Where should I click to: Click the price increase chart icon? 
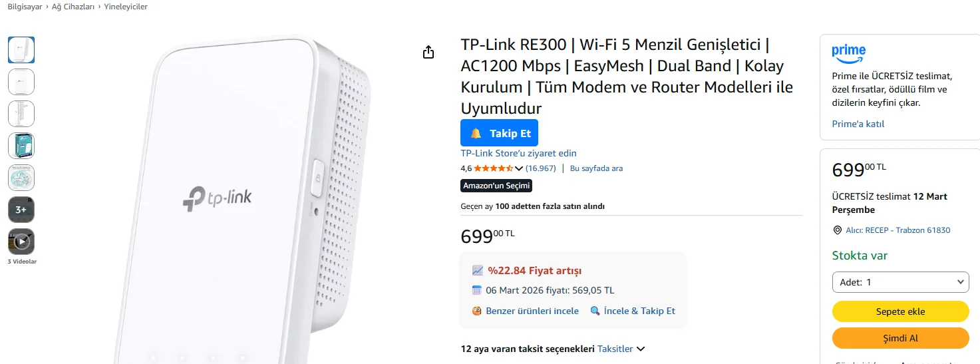tap(477, 270)
